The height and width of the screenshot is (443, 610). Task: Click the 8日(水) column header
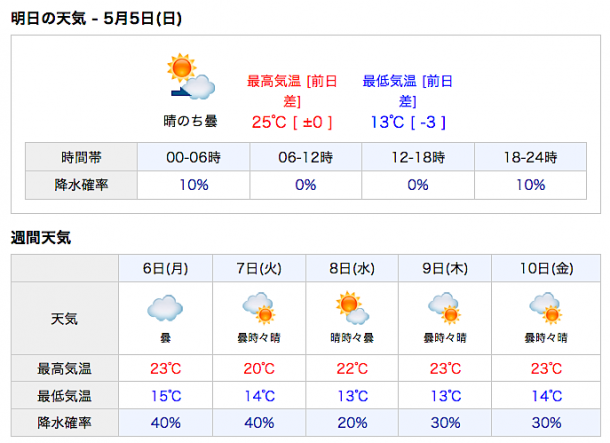[x=352, y=268]
